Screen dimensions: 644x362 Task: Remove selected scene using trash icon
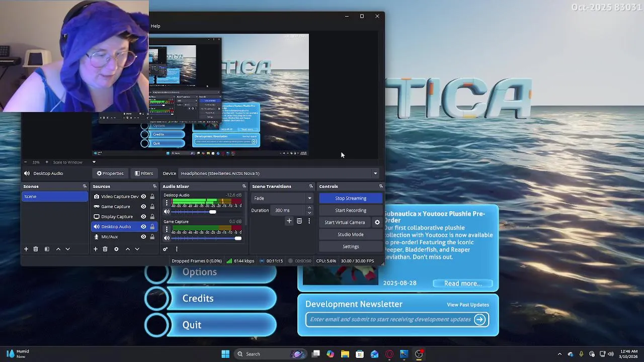click(x=36, y=249)
